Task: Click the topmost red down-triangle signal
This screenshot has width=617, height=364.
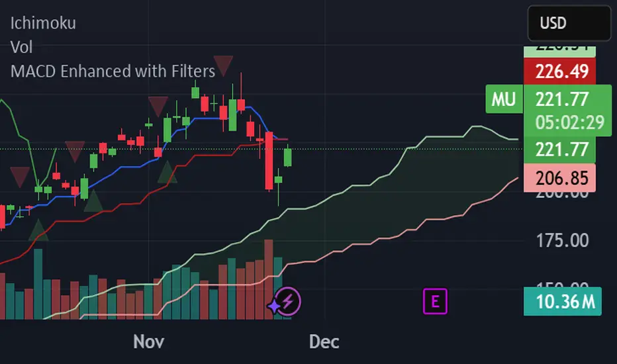Action: click(224, 66)
